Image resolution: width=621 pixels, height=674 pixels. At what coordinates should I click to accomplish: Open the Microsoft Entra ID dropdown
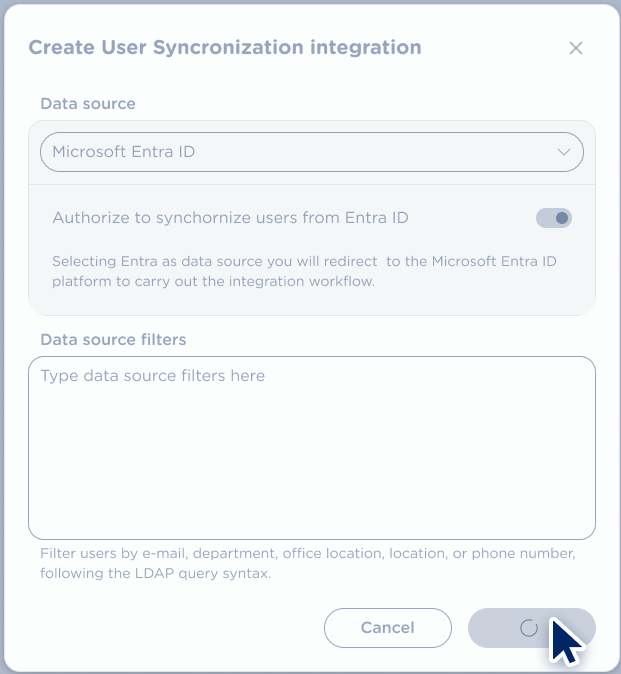(x=311, y=152)
